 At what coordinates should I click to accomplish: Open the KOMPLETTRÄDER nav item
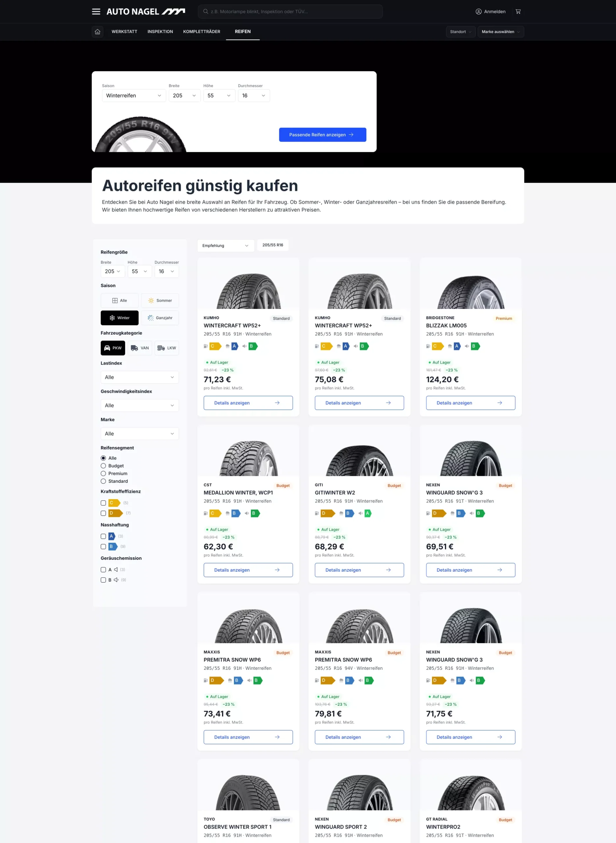(202, 32)
